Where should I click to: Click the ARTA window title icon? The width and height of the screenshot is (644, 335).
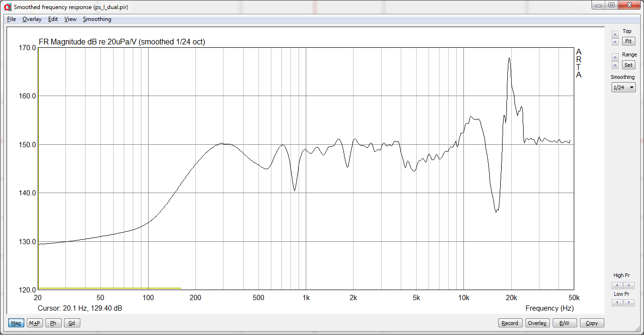coord(7,7)
